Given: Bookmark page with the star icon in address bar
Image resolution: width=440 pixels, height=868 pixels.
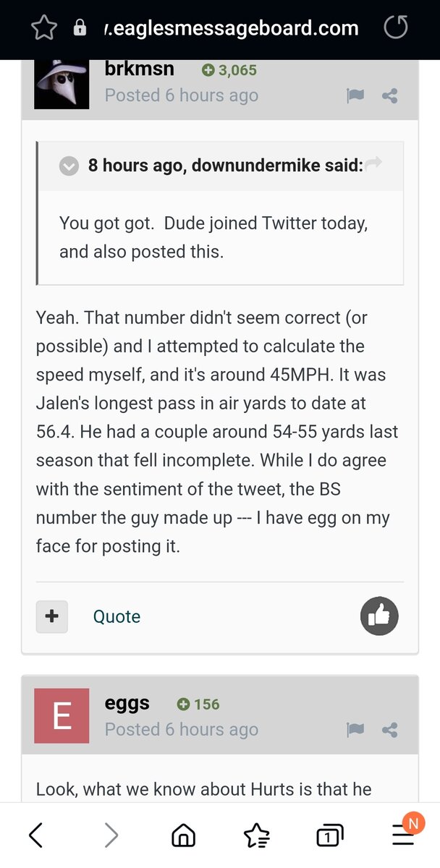Looking at the screenshot, I should click(x=44, y=28).
